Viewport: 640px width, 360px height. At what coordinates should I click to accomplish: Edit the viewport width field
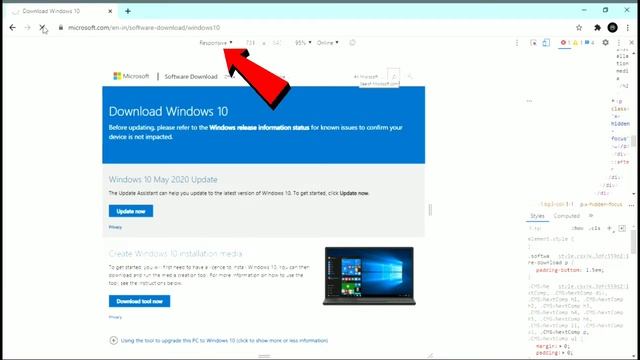click(250, 42)
